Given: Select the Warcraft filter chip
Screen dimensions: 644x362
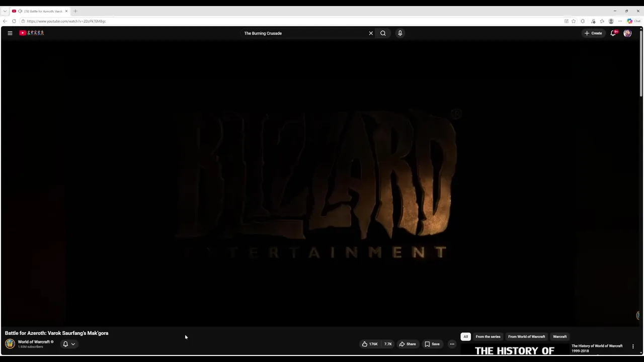Looking at the screenshot, I should tap(559, 337).
